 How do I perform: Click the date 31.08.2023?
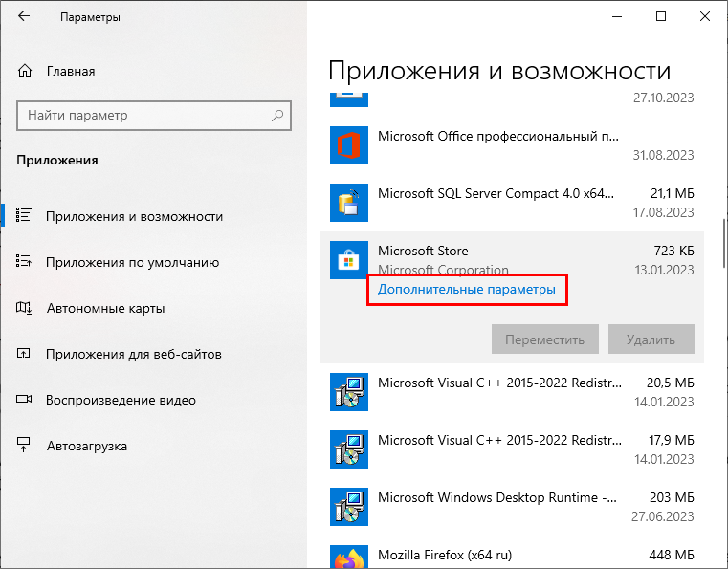click(664, 155)
